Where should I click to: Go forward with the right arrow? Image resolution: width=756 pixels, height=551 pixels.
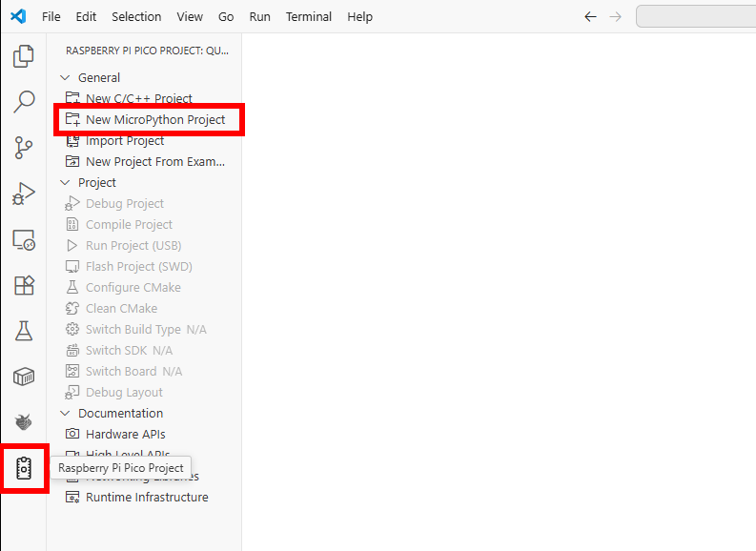pos(615,17)
